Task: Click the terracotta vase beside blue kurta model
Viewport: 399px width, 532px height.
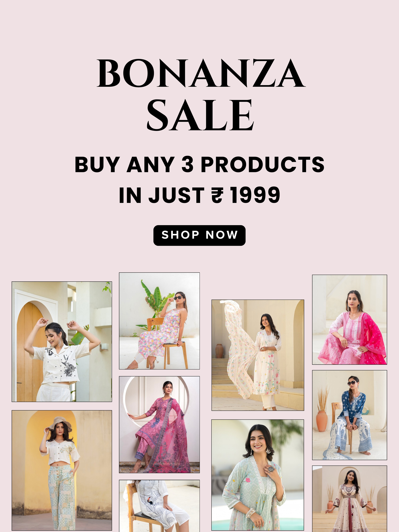Action: pos(322,421)
